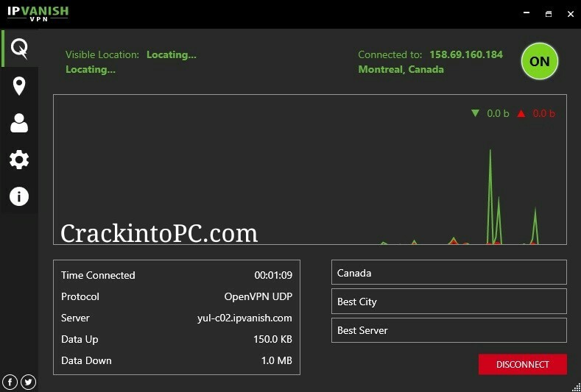
Task: Open the Best City dropdown
Action: [449, 302]
